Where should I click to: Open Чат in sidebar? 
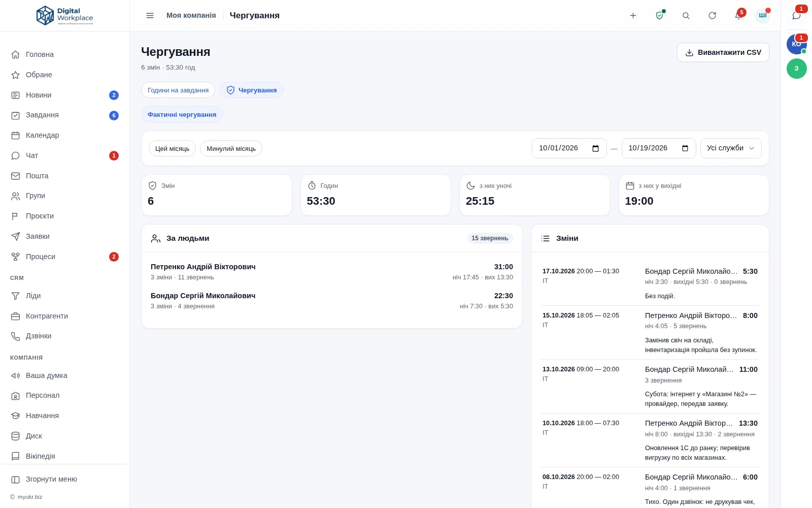click(64, 155)
